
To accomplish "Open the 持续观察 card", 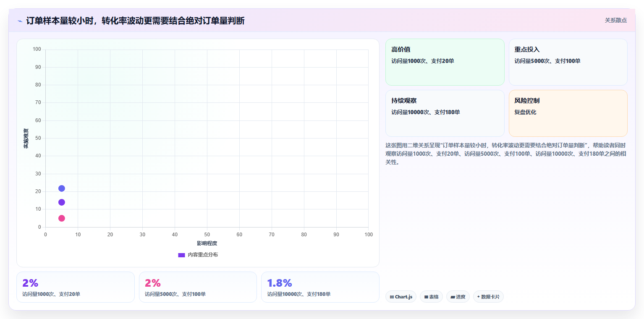I will 445,113.
